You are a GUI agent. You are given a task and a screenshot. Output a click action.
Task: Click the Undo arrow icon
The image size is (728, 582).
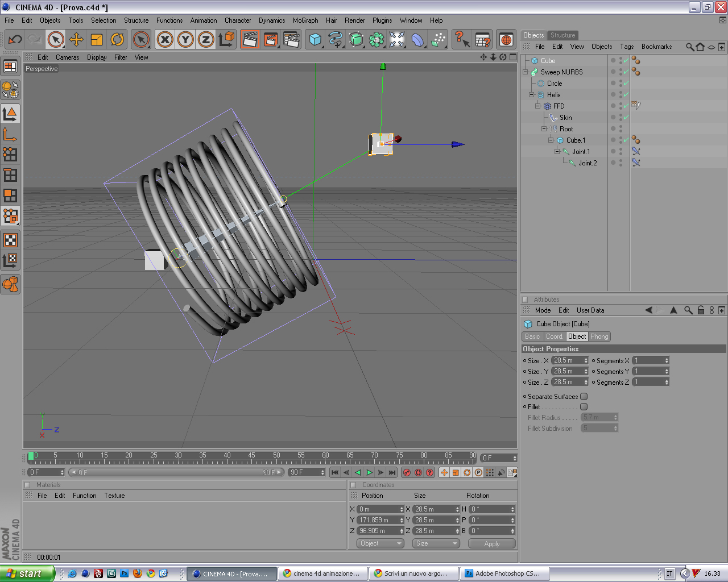(x=15, y=39)
